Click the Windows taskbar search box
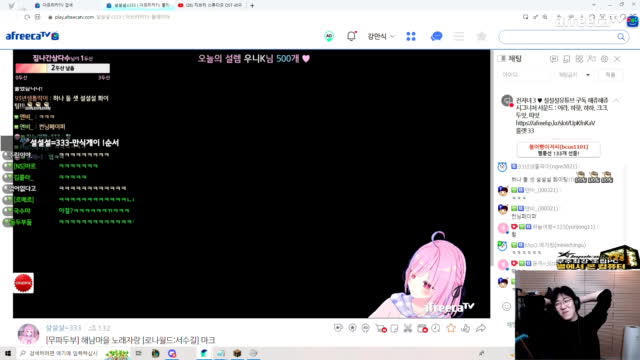640x360 pixels. (x=60, y=353)
